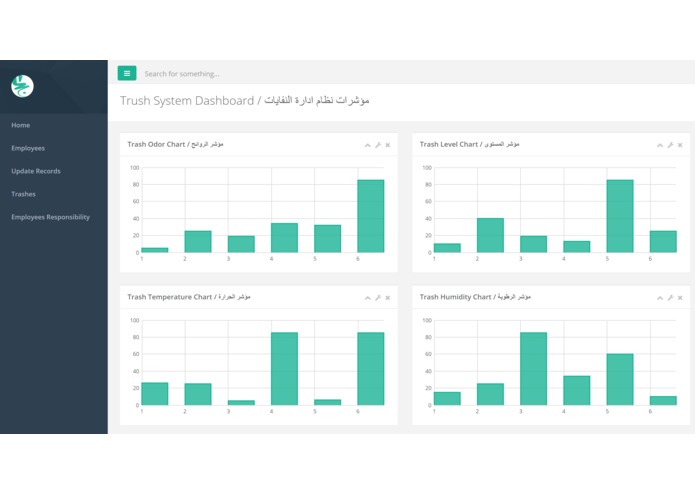
Task: Click the round logo in the sidebar
Action: pos(22,86)
